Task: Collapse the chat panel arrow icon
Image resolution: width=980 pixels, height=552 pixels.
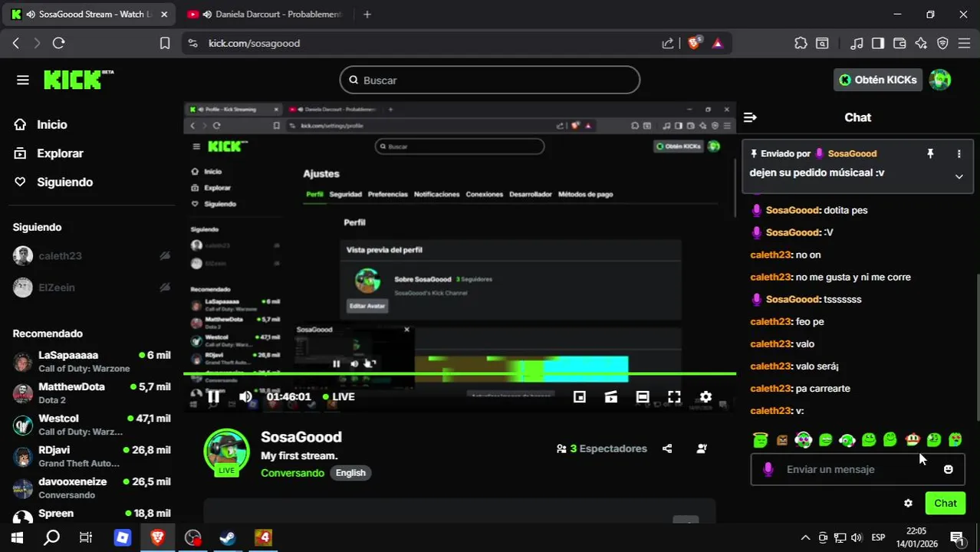Action: point(750,117)
